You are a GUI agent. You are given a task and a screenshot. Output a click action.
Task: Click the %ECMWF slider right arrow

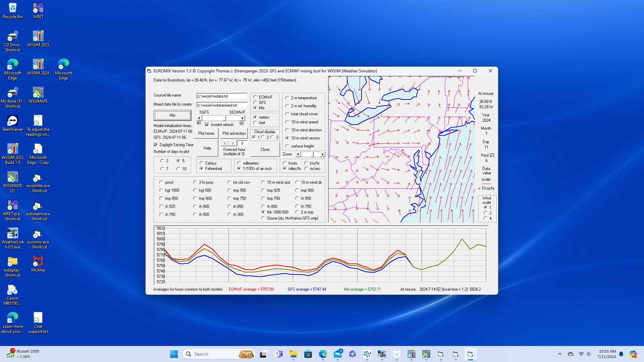243,118
